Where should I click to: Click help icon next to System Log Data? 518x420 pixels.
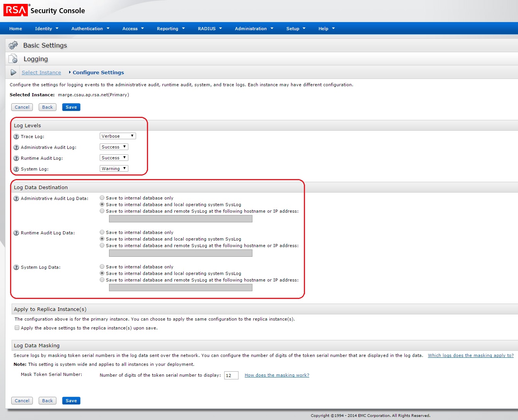pos(16,267)
